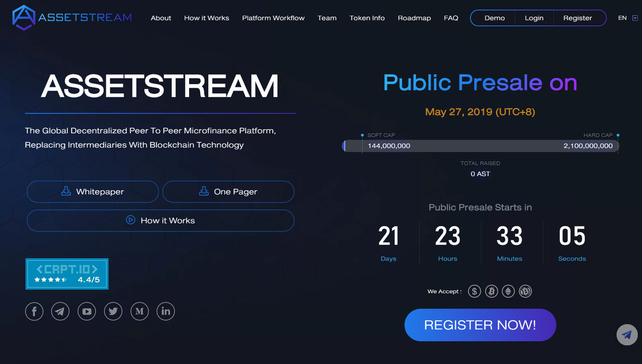Image resolution: width=642 pixels, height=364 pixels.
Task: Open the Telegram social icon in the row
Action: (x=60, y=311)
